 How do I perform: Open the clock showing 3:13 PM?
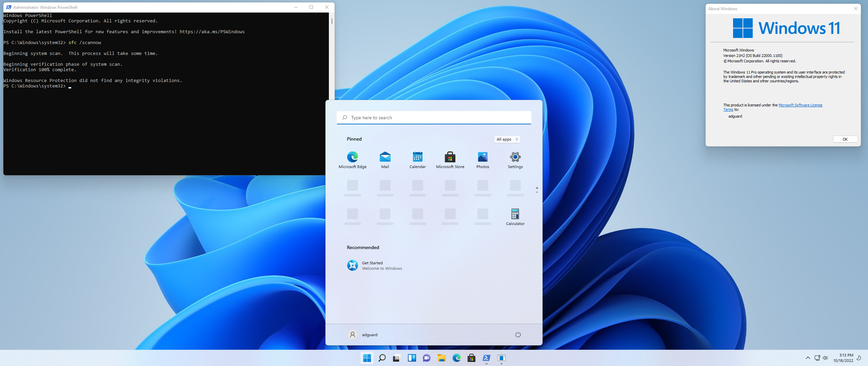pyautogui.click(x=843, y=358)
